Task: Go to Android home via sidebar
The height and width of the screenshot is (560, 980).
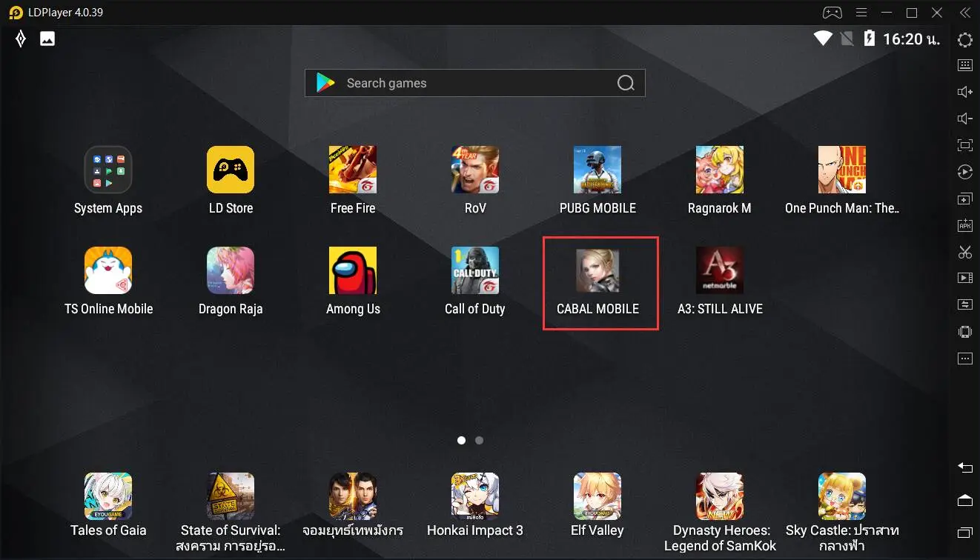Action: [965, 500]
